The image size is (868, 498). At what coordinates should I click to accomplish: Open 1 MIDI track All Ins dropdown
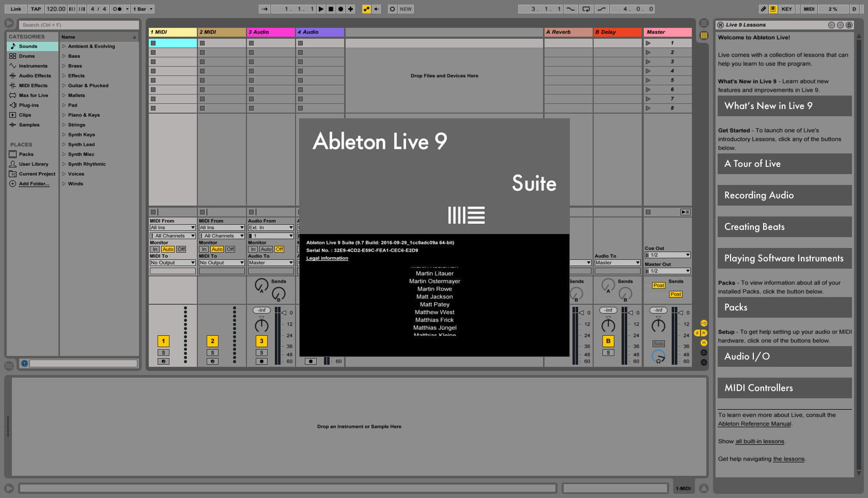point(173,227)
